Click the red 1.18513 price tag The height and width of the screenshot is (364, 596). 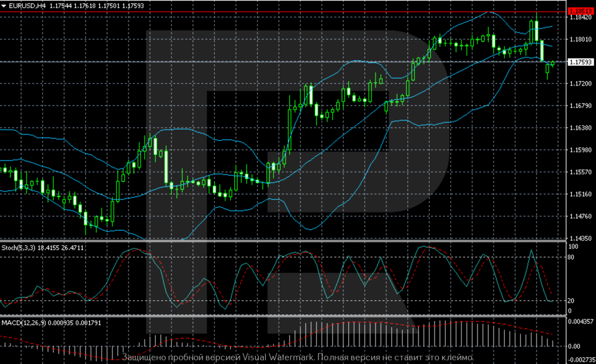(x=580, y=11)
